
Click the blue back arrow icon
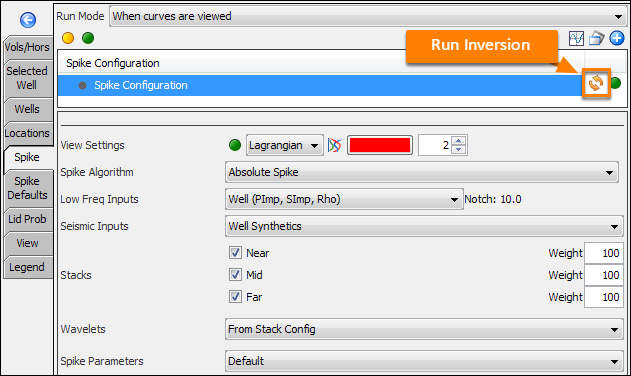28,20
